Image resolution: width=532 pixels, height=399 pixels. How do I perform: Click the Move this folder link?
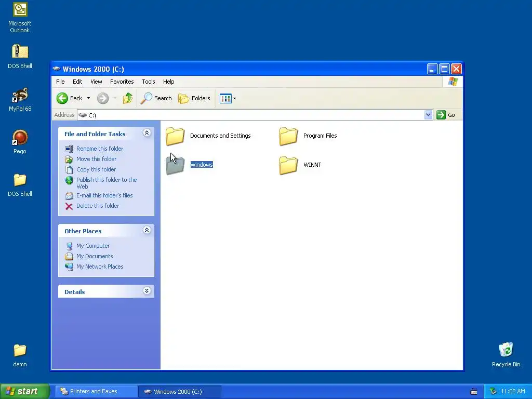tap(96, 159)
